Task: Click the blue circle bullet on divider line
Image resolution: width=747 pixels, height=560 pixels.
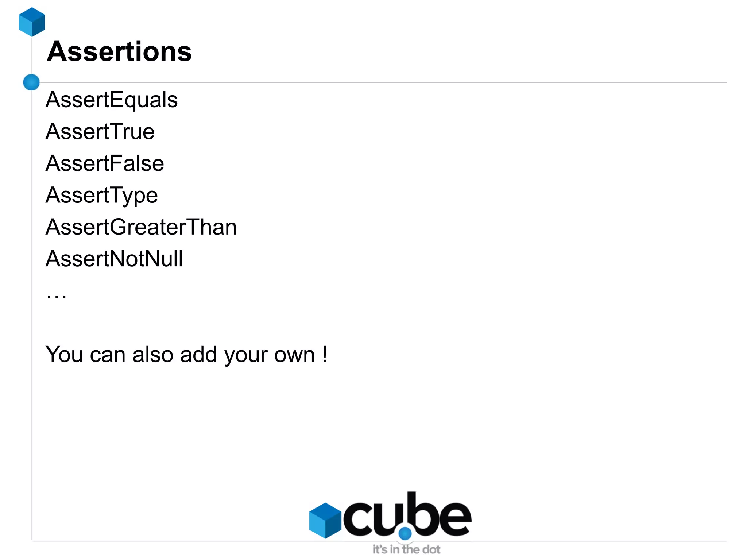Action: (x=31, y=82)
